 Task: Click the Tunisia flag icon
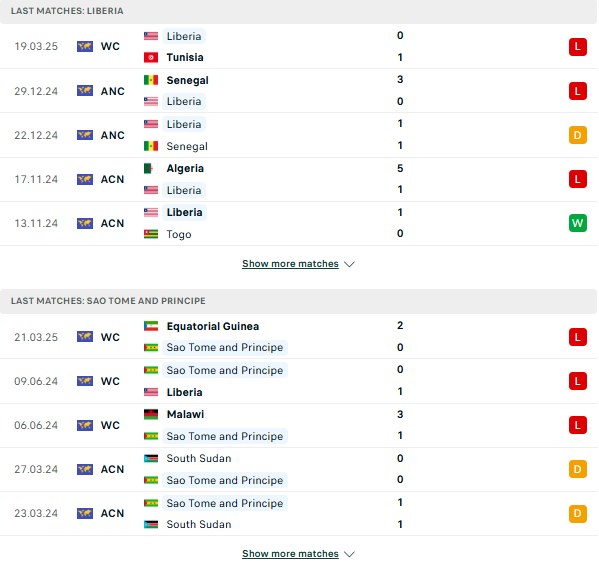151,58
